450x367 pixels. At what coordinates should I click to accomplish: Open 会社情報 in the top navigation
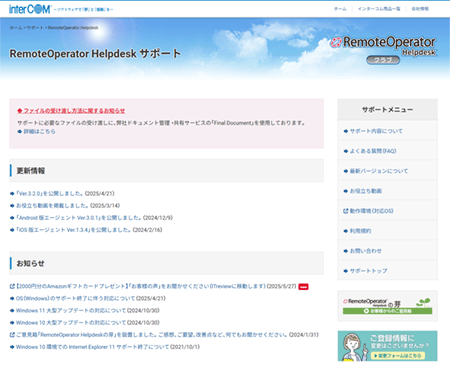(420, 9)
